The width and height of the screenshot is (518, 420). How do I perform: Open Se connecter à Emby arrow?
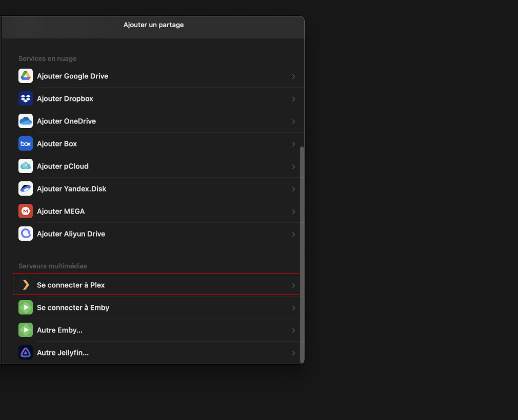(294, 308)
